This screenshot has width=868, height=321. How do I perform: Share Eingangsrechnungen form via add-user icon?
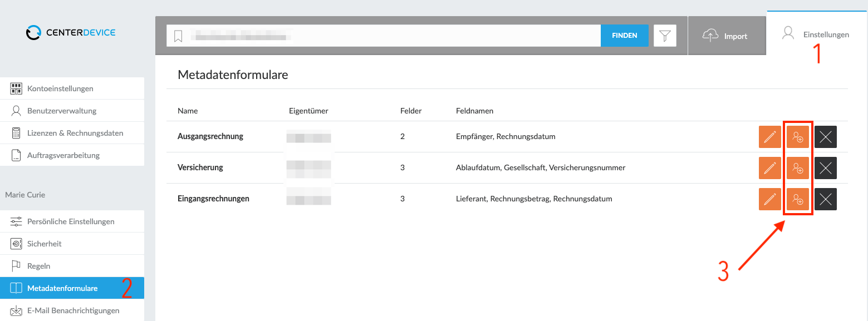798,199
